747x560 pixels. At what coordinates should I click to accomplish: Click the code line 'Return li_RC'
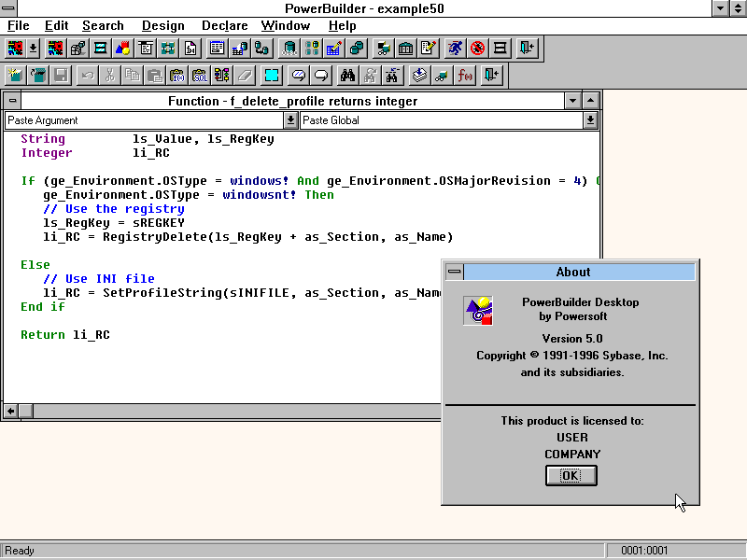[65, 335]
